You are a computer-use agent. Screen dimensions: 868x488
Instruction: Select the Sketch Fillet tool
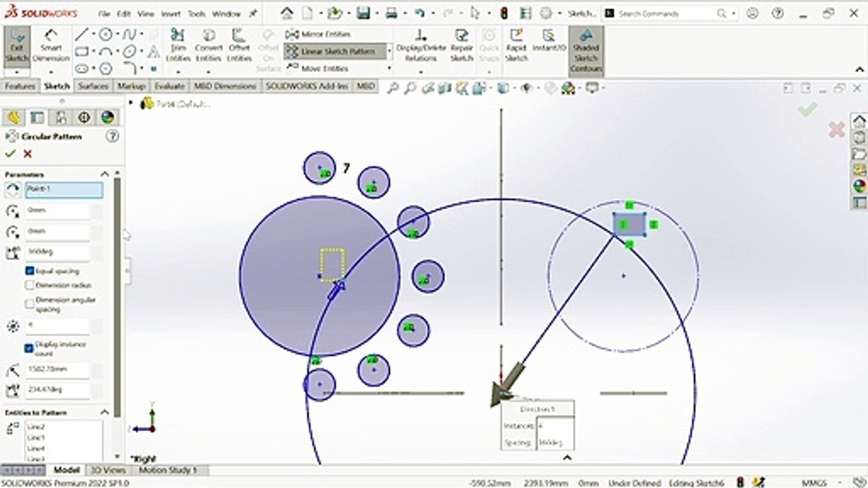point(130,68)
